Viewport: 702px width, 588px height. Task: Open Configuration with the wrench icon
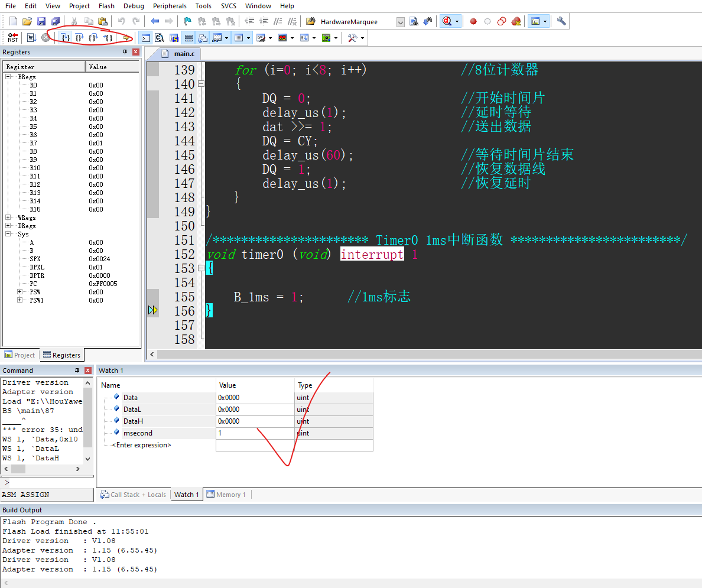pos(561,21)
